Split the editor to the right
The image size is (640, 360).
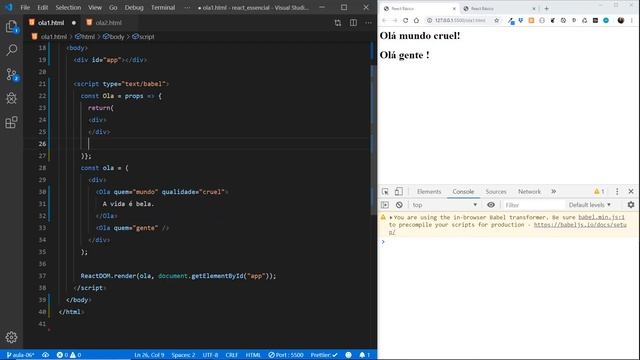pyautogui.click(x=353, y=23)
